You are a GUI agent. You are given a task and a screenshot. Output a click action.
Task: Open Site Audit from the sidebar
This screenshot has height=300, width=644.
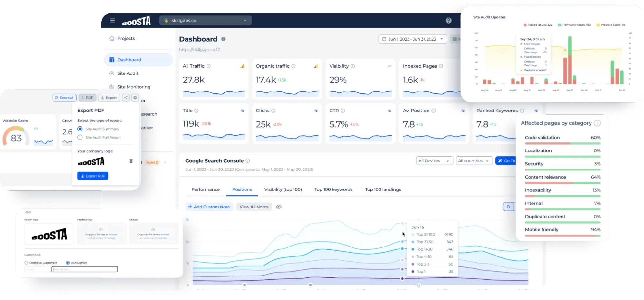pos(128,73)
